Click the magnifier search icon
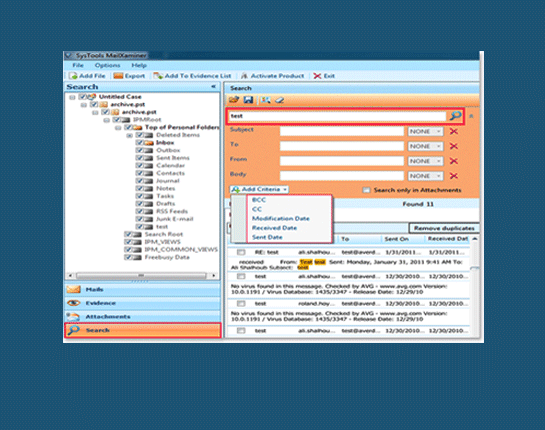This screenshot has height=430, width=545. point(455,116)
